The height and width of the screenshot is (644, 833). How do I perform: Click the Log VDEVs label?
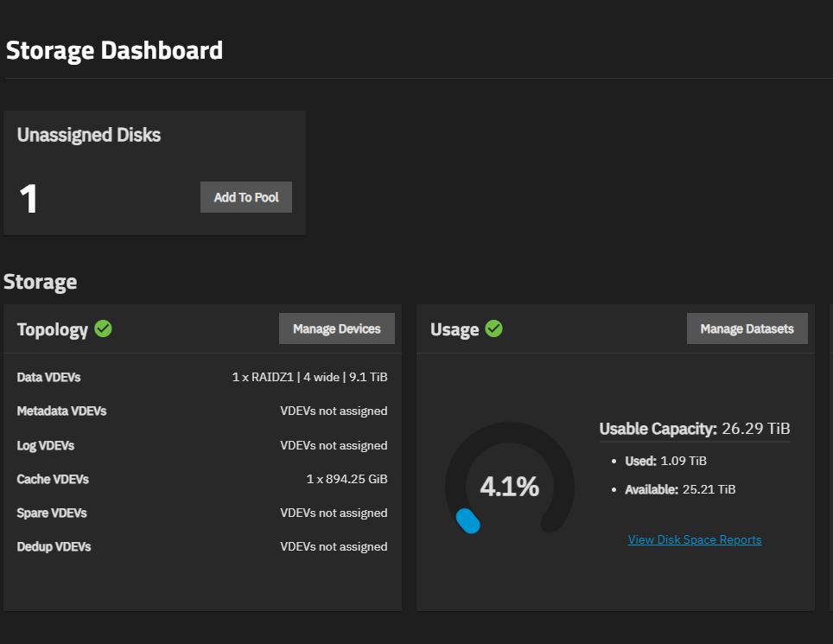coord(45,445)
